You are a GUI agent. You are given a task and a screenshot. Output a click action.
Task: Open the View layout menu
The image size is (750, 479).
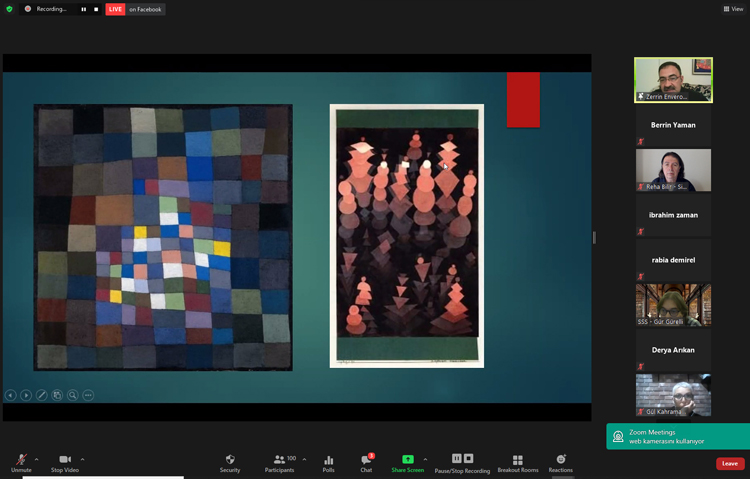tap(733, 9)
